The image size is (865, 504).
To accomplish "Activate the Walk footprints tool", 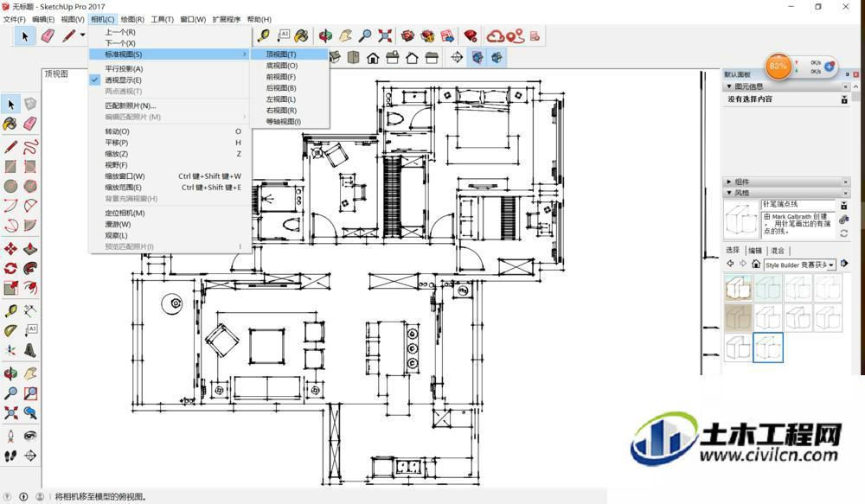I will tap(10, 456).
